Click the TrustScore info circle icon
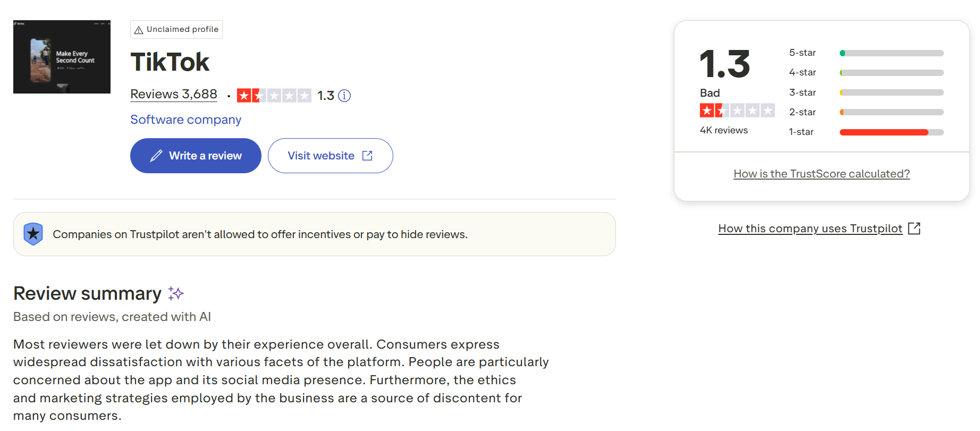 [344, 96]
